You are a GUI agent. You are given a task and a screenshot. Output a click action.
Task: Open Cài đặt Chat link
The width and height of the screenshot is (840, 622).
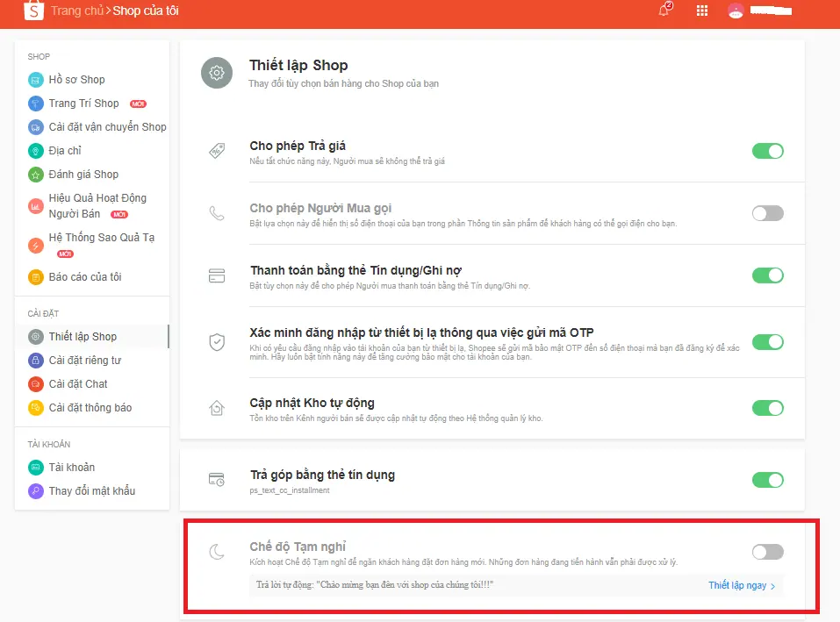pyautogui.click(x=77, y=383)
